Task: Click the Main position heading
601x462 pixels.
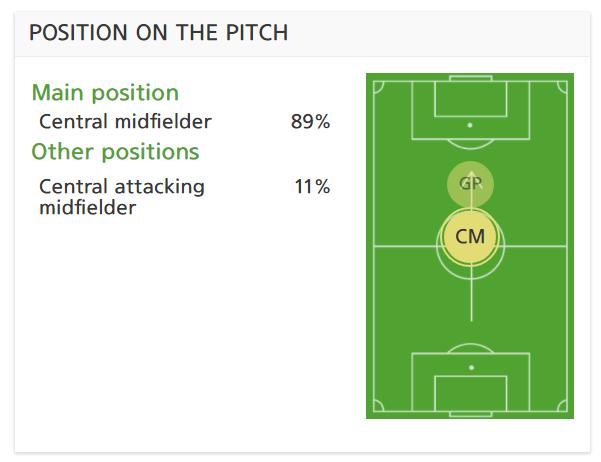Action: pyautogui.click(x=105, y=93)
